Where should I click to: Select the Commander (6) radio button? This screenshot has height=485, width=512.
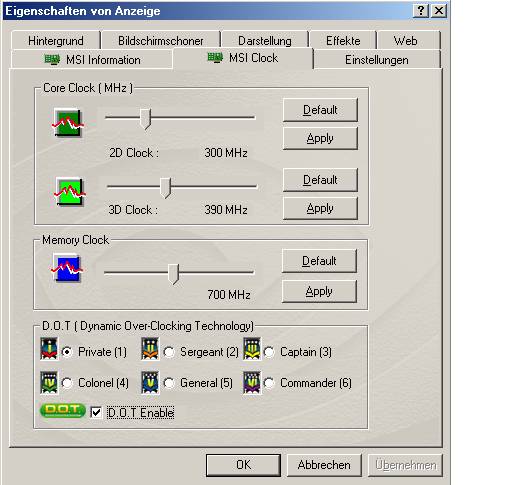click(x=269, y=383)
